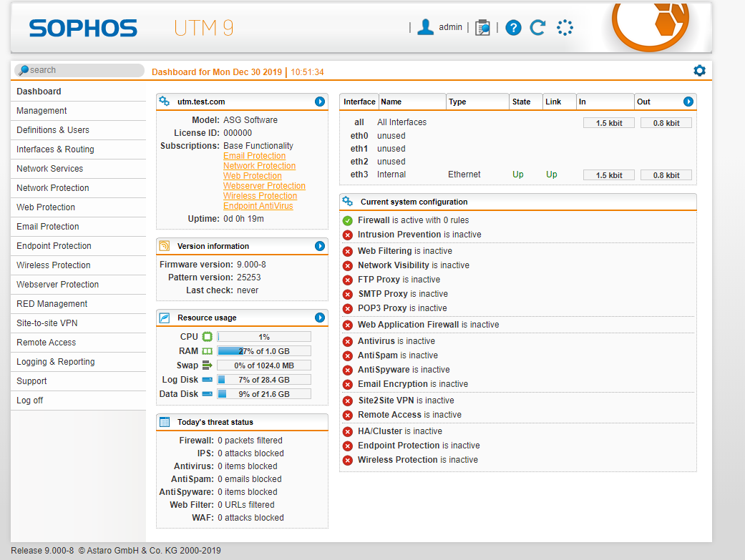745x560 pixels.
Task: Click the dotted circle activity icon
Action: pyautogui.click(x=565, y=28)
